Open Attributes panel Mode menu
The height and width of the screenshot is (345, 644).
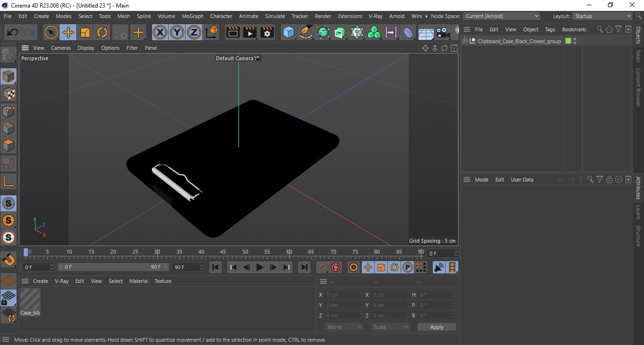pyautogui.click(x=482, y=180)
